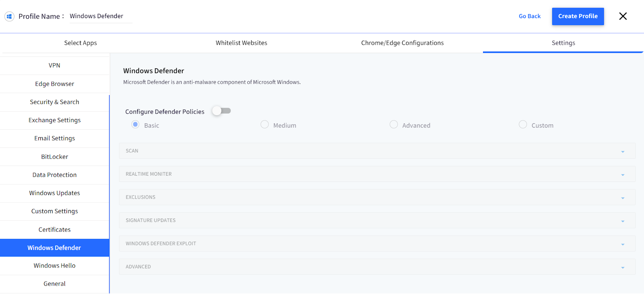Viewport: 644px width, 303px height.
Task: Go to Email Settings
Action: pos(55,139)
